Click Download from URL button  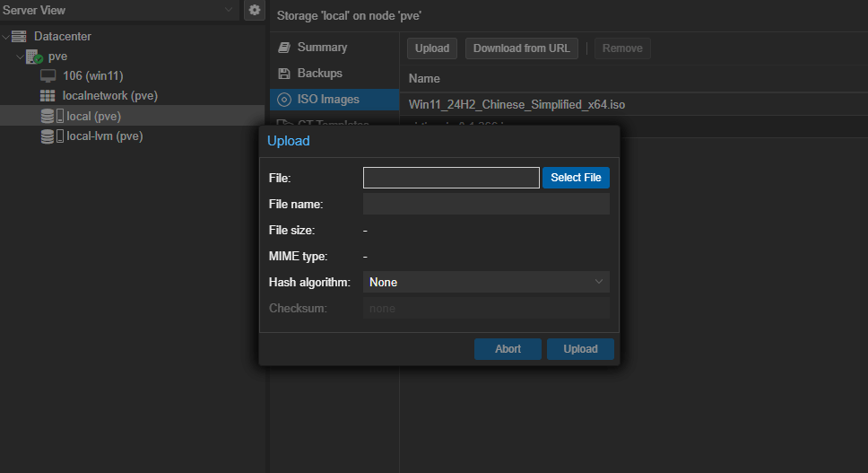[521, 48]
